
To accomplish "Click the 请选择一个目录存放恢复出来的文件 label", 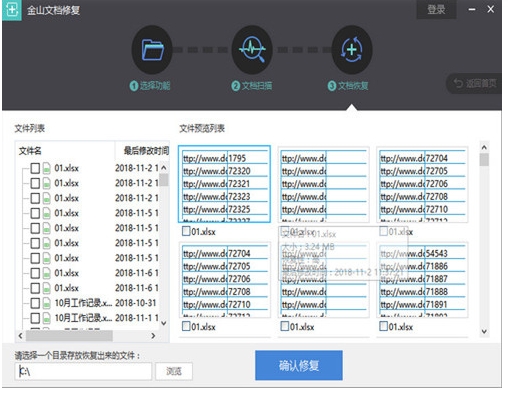I will tap(77, 356).
